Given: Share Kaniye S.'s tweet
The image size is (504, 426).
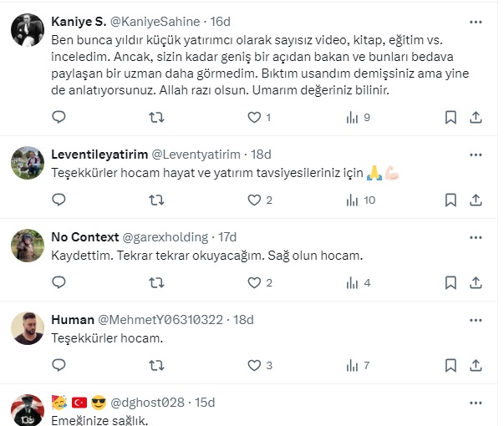Looking at the screenshot, I should (x=476, y=118).
